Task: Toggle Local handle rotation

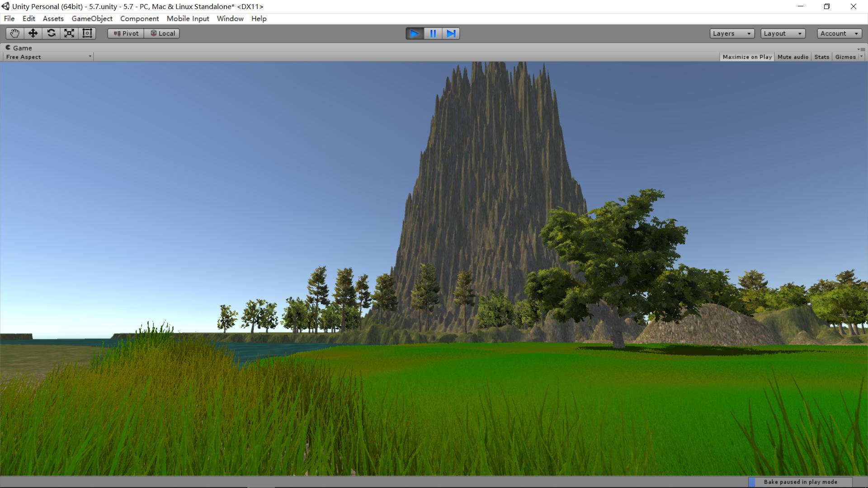Action: (x=162, y=33)
